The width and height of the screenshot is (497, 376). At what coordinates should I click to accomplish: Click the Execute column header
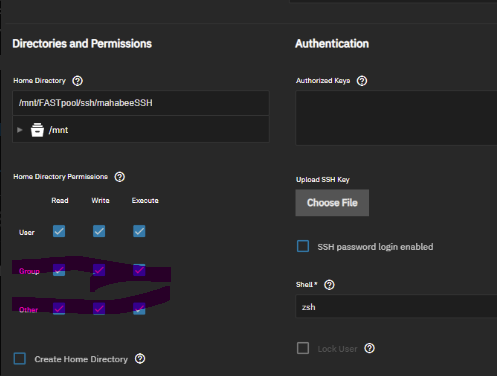click(x=145, y=201)
